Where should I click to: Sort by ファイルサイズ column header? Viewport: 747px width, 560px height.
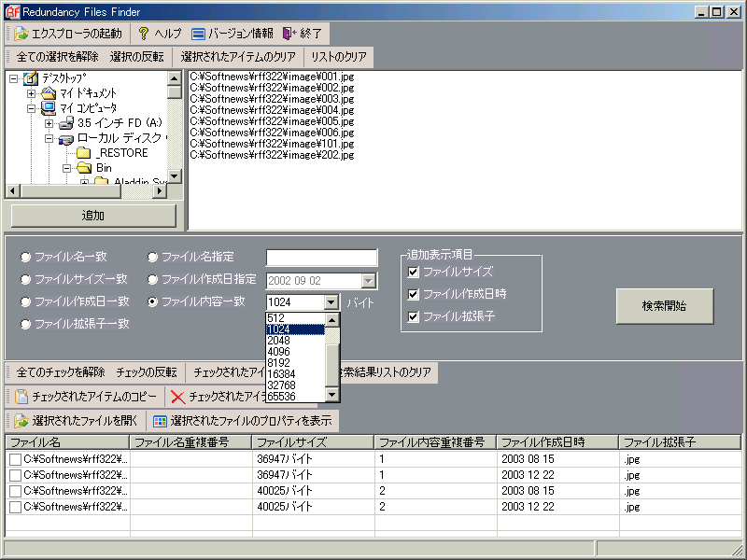point(313,442)
